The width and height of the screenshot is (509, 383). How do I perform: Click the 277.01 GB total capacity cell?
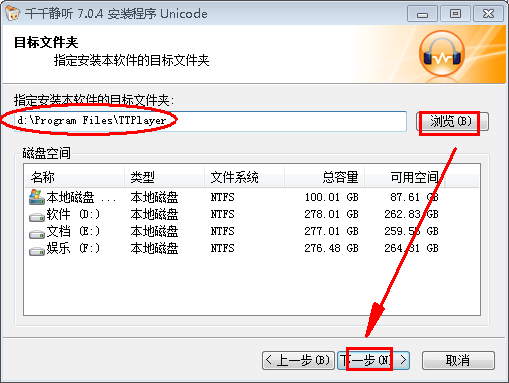(x=331, y=231)
